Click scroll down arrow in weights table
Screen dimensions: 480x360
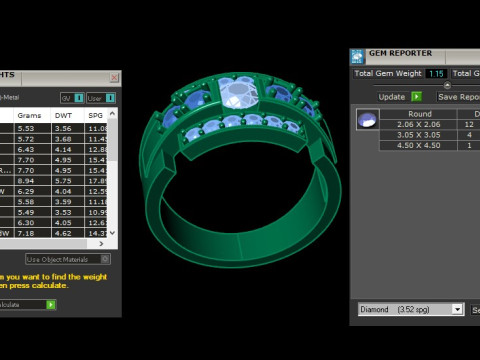(x=113, y=233)
